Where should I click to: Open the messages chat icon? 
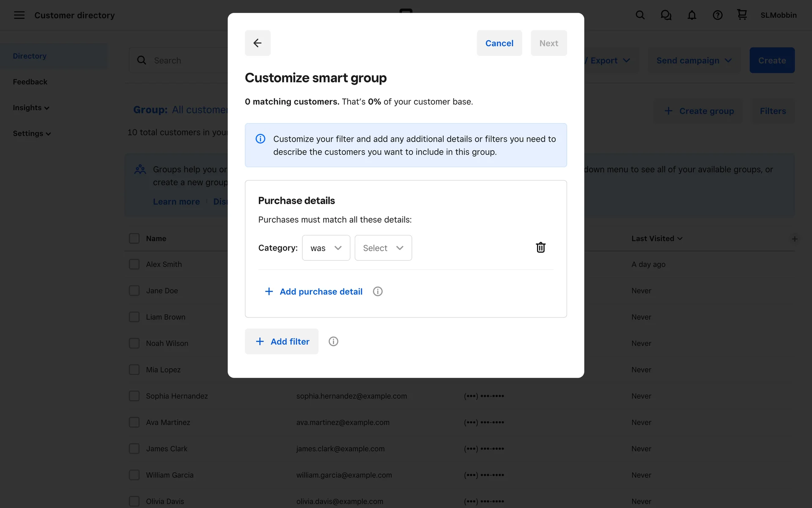[x=666, y=15]
